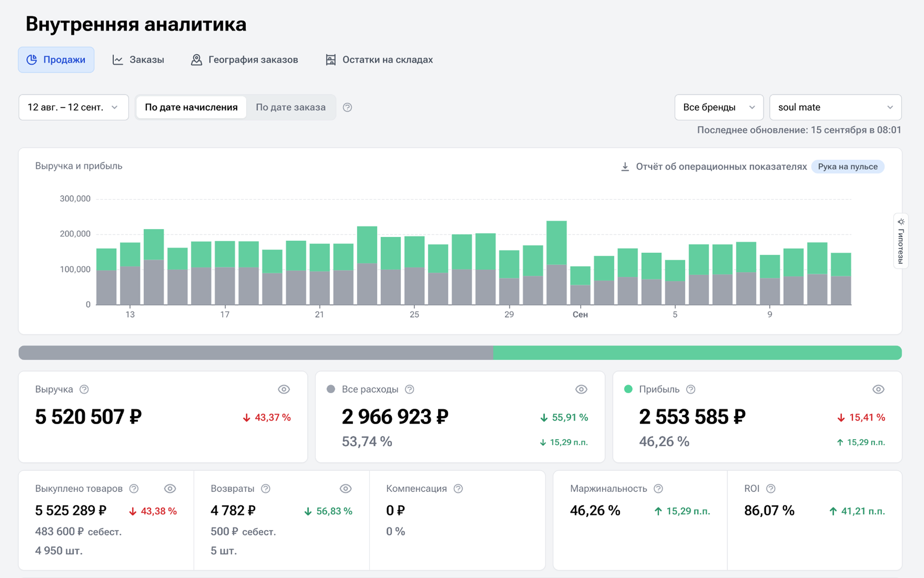Open the Все бренды dropdown
The width and height of the screenshot is (924, 578).
[x=719, y=107]
